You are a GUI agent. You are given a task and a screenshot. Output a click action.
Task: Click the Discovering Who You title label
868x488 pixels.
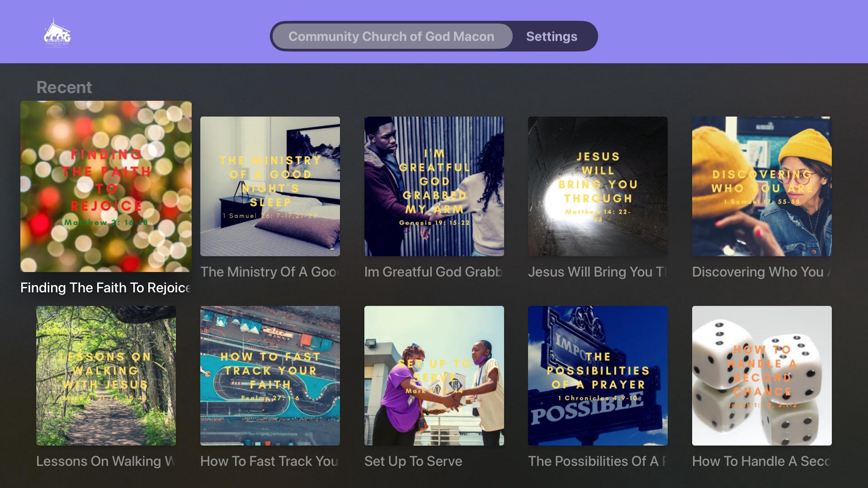pyautogui.click(x=762, y=272)
